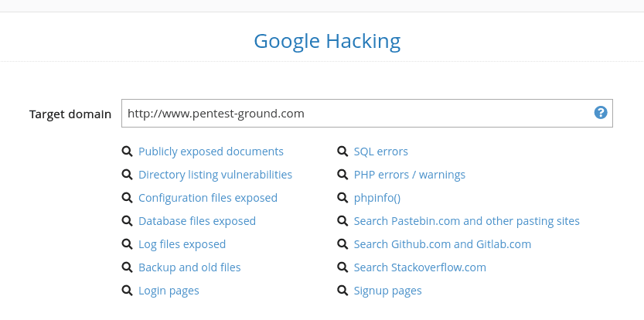Image resolution: width=644 pixels, height=320 pixels.
Task: Click search icon next to Signup pages
Action: pyautogui.click(x=342, y=291)
